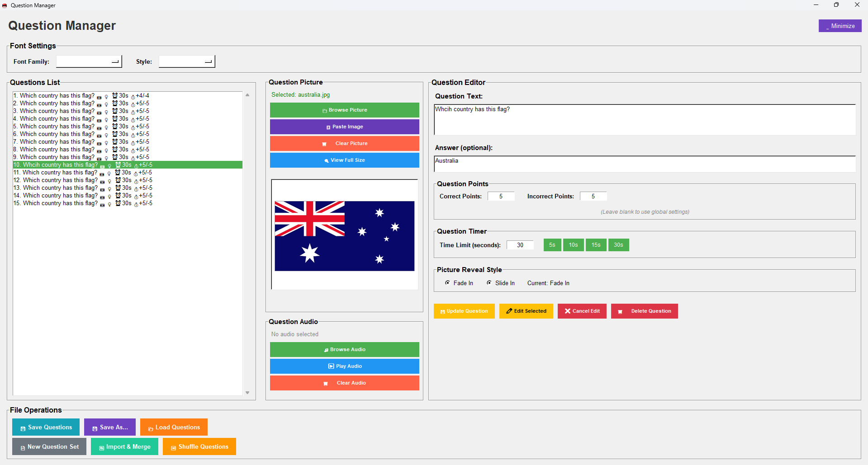Click the Browse Audio button
868x465 pixels.
[x=344, y=350]
